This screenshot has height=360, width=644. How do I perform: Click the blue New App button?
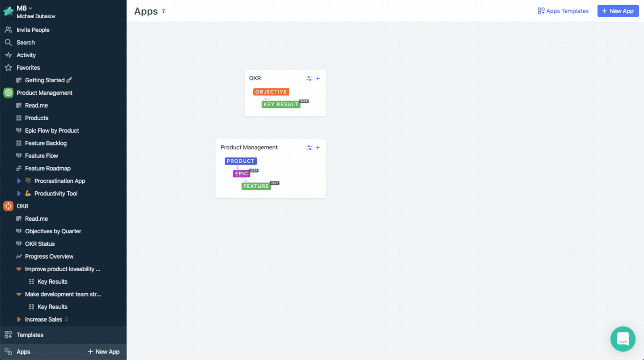(618, 11)
